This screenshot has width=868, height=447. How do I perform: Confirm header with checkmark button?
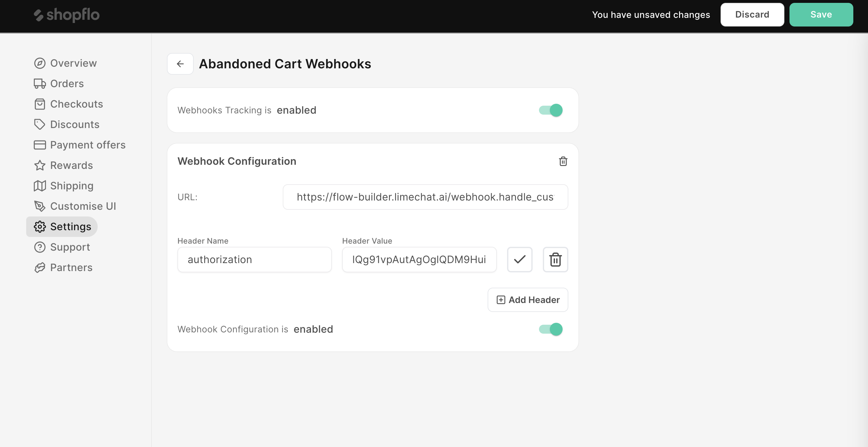(x=520, y=260)
